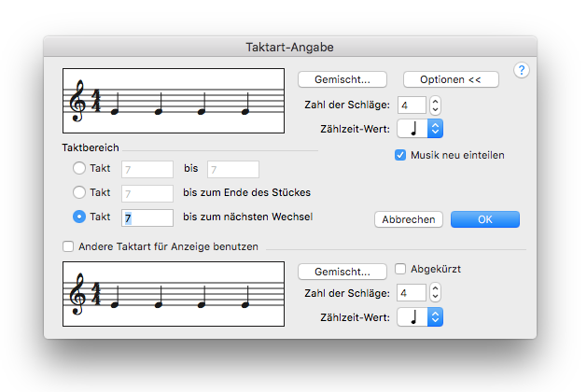
Task: Open the upper Zählzeit-Wert note dropdown
Action: point(419,128)
